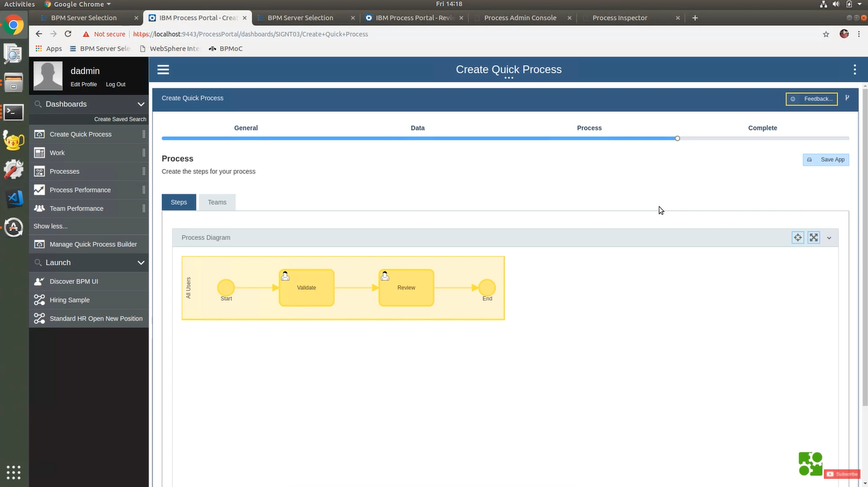Image resolution: width=868 pixels, height=487 pixels.
Task: Switch to the Process Admin Console browser tab
Action: tap(520, 18)
